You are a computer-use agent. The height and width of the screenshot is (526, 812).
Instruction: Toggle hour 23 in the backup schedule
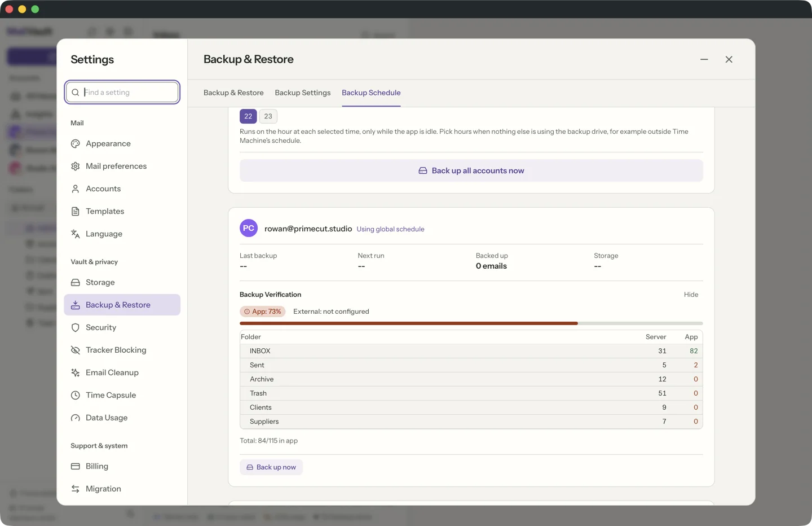click(x=268, y=116)
